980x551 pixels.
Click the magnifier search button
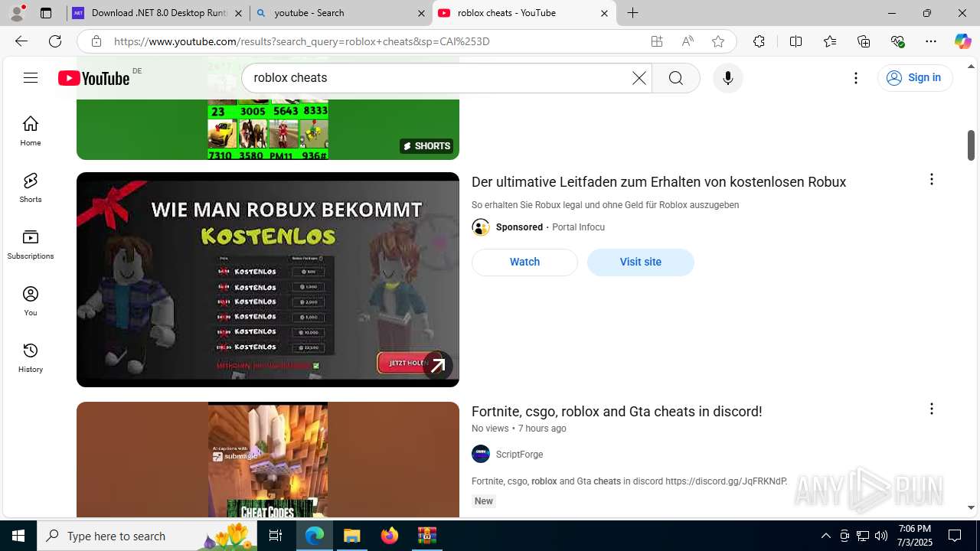point(675,78)
